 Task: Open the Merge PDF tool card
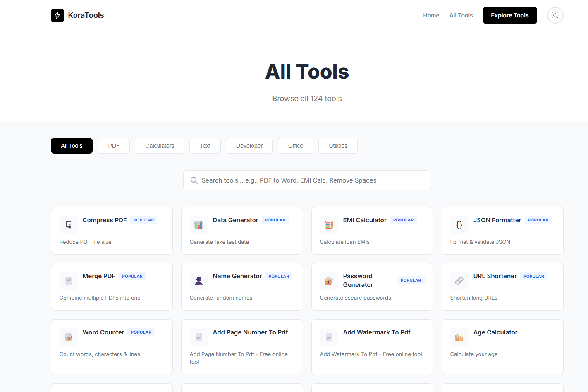tap(112, 286)
